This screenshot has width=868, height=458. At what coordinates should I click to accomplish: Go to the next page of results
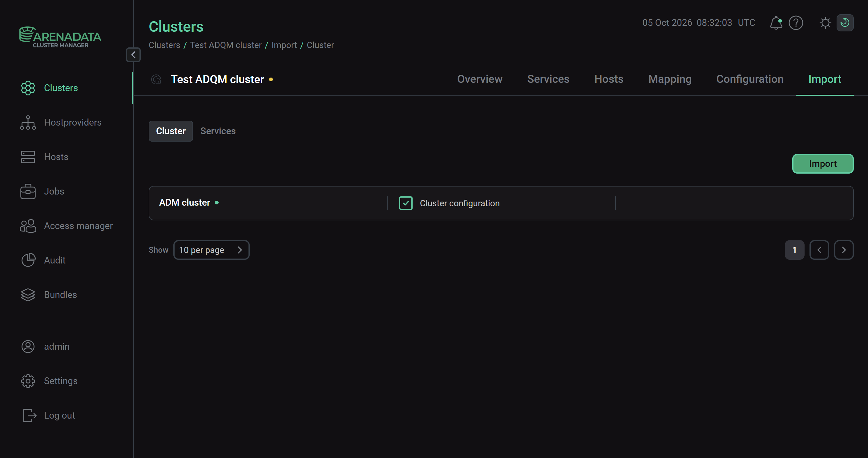(844, 250)
